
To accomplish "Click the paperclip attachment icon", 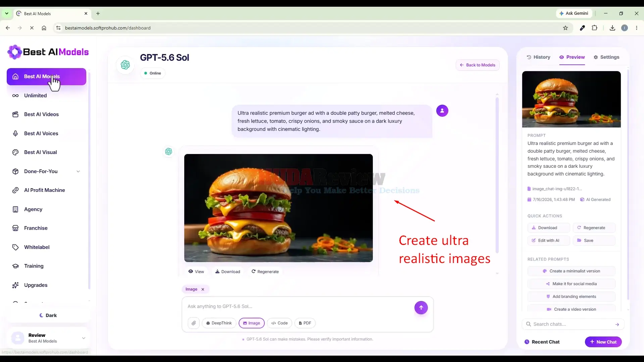I will (x=194, y=323).
